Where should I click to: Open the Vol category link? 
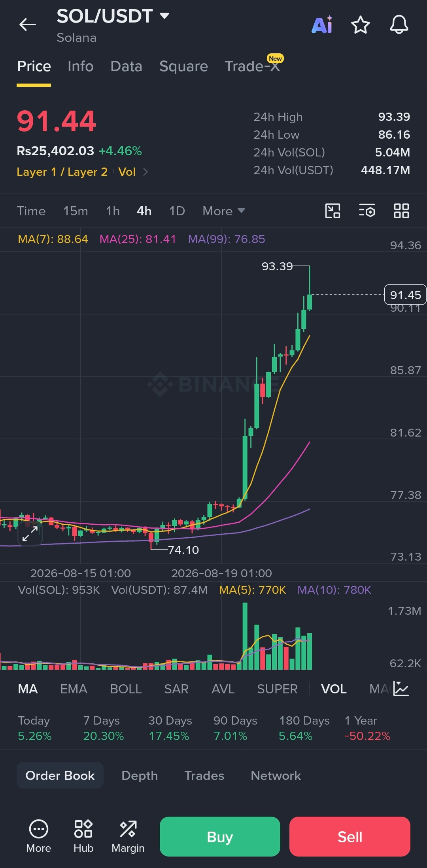(127, 172)
